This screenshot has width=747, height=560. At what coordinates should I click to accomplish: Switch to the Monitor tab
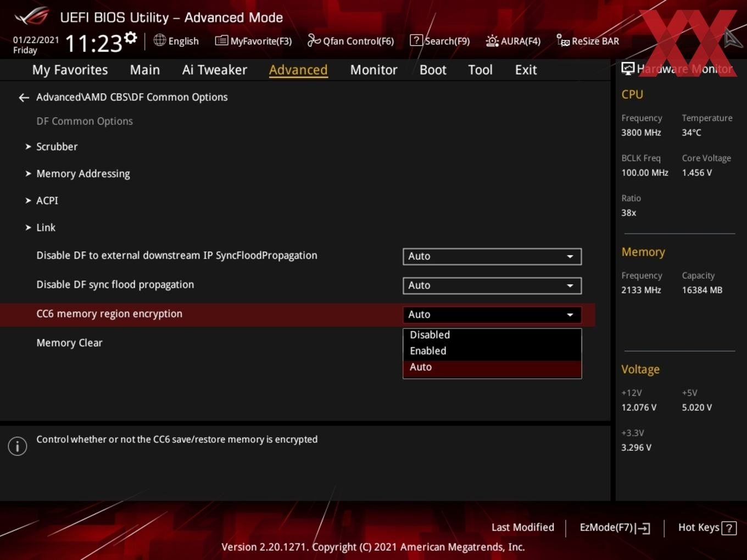click(374, 70)
